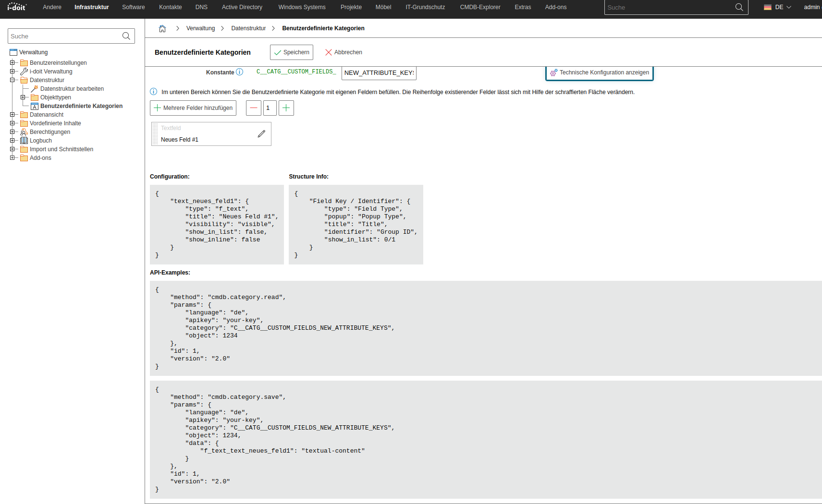Click the pencil edit icon on Neues Feld #1
Screen dimensions: 822x504
(x=261, y=134)
